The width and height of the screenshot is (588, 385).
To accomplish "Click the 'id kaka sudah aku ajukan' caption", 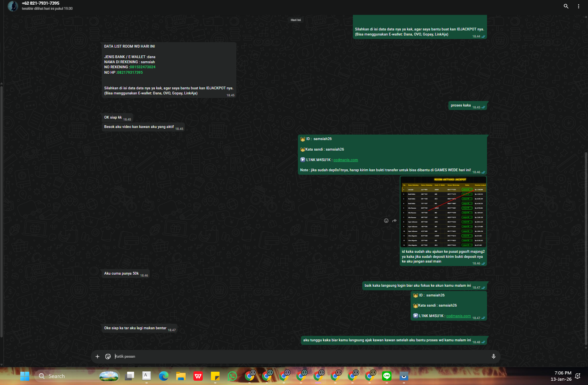I will click(x=443, y=257).
